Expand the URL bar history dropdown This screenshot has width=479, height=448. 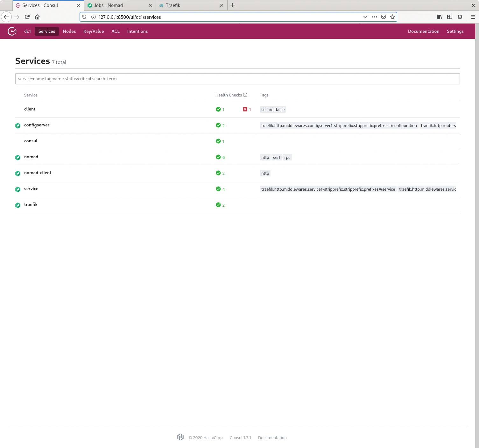click(x=365, y=17)
